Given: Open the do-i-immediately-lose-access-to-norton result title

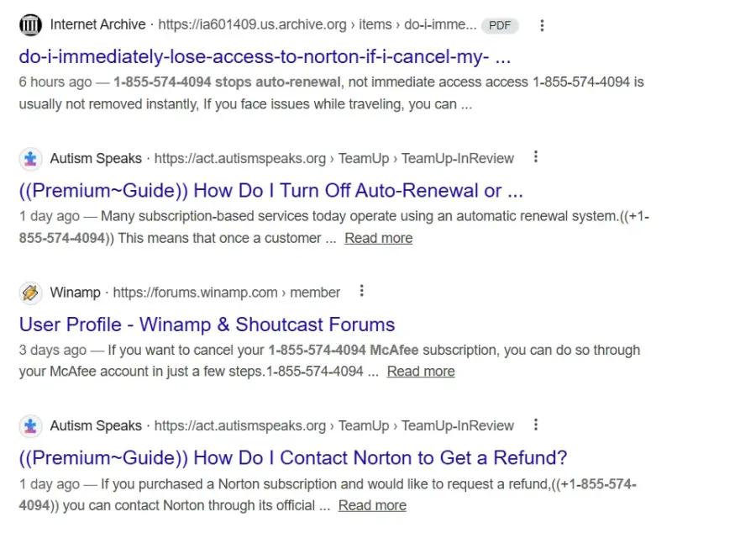Looking at the screenshot, I should click(265, 57).
